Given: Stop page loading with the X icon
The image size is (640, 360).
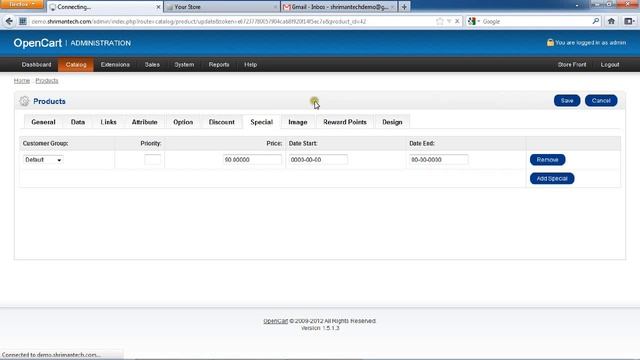Looking at the screenshot, I should point(457,21).
